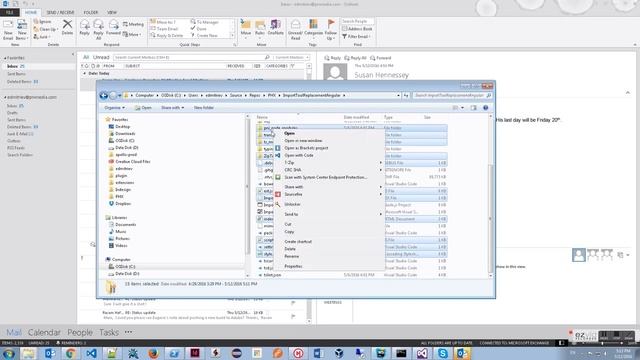Viewport: 640px width, 360px height.
Task: Choose Copy in the context menu
Action: [x=289, y=232]
